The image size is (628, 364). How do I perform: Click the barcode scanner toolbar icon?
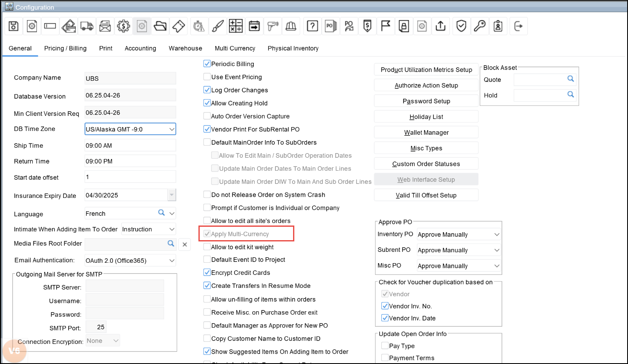(273, 26)
